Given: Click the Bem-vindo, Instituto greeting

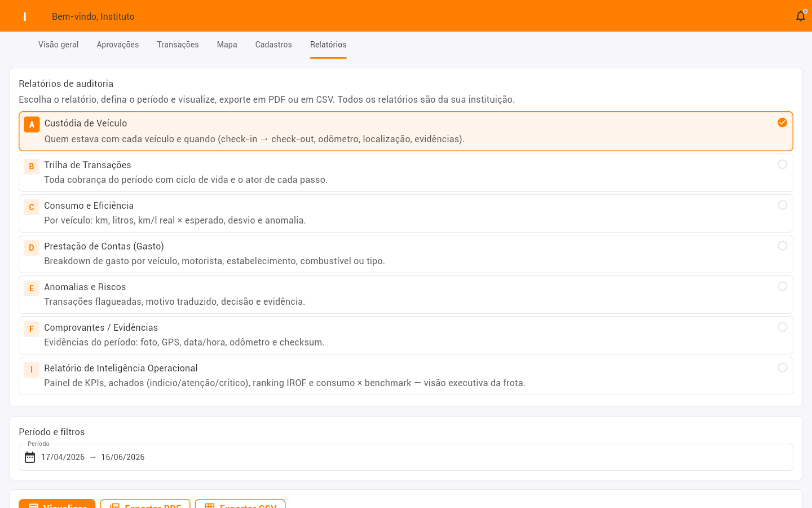Looking at the screenshot, I should (93, 16).
